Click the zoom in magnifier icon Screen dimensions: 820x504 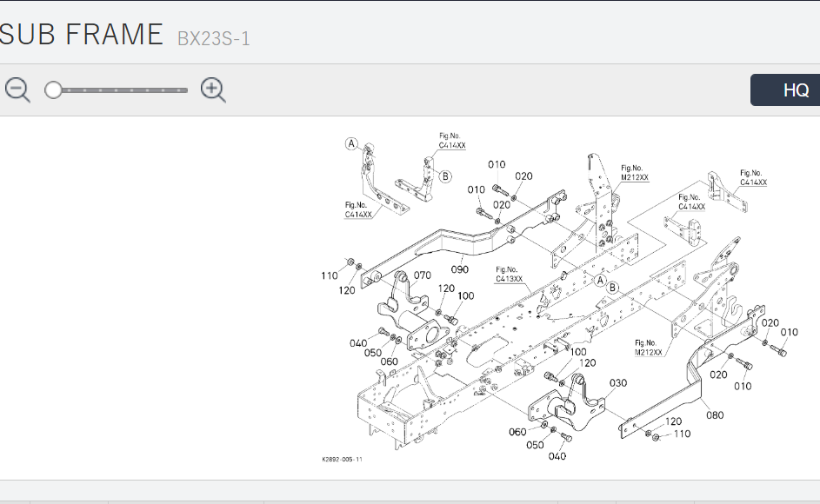tap(213, 90)
